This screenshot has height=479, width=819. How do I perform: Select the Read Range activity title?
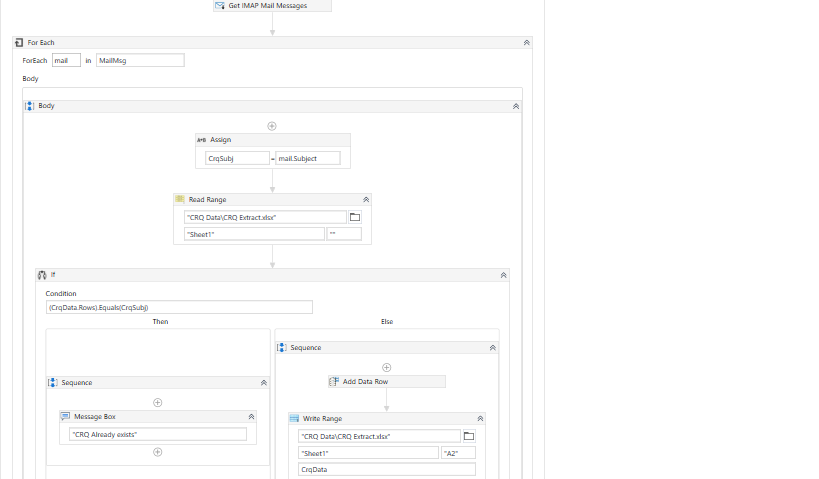pos(207,199)
